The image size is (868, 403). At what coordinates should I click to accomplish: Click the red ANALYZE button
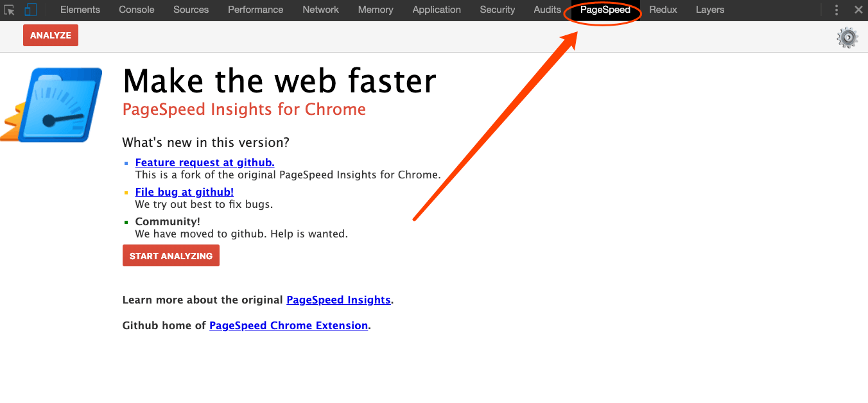coord(51,35)
